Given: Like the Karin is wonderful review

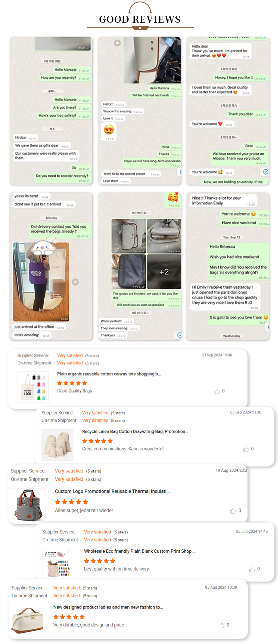Looking at the screenshot, I should [x=246, y=449].
